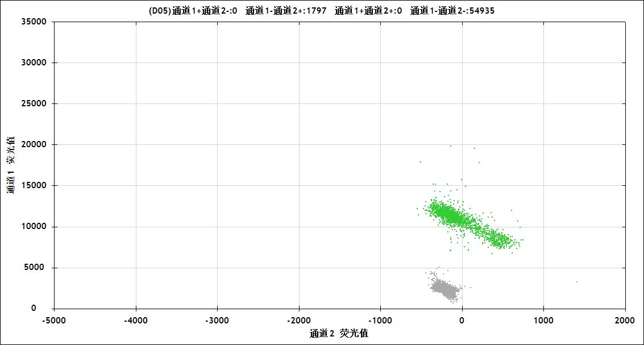The width and height of the screenshot is (644, 345).
Task: Click the 2000 X-axis tick label
Action: tap(625, 321)
